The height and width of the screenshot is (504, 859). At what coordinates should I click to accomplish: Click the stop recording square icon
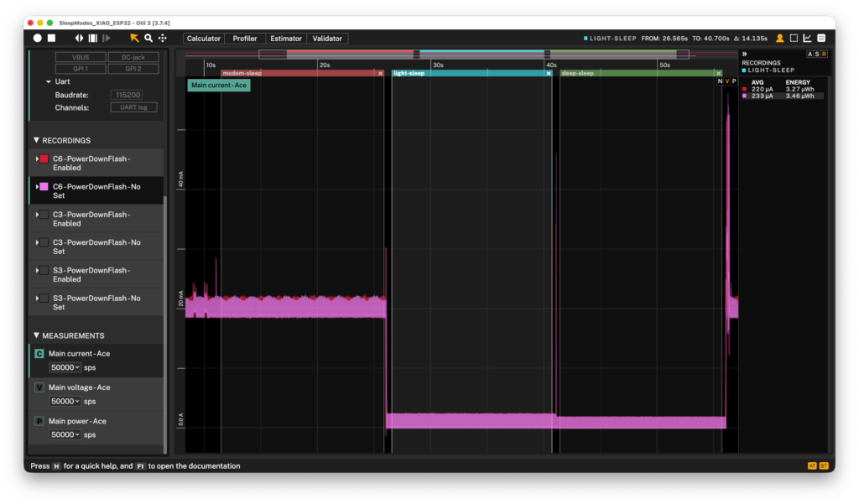click(x=51, y=38)
